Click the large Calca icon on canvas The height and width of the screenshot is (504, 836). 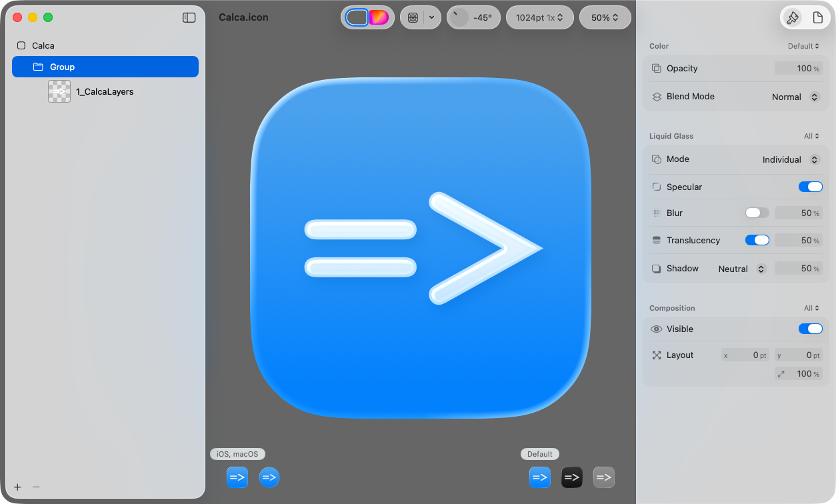[421, 248]
